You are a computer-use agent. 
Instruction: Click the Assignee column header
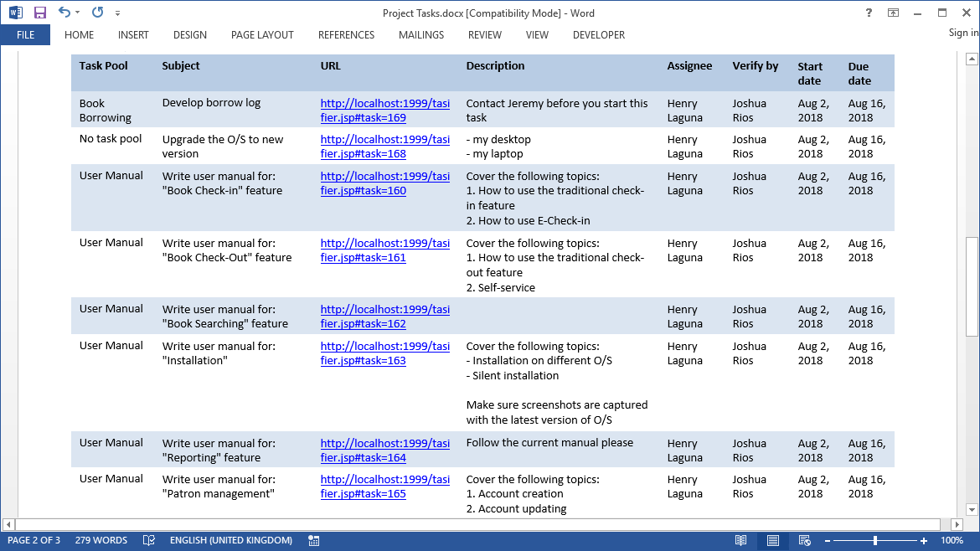689,65
